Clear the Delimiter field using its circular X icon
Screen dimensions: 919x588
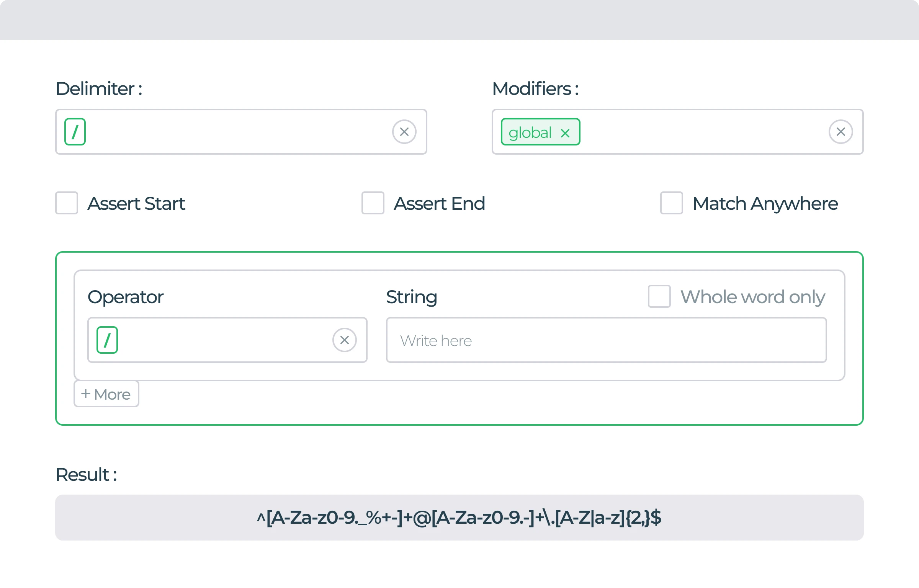(x=404, y=132)
